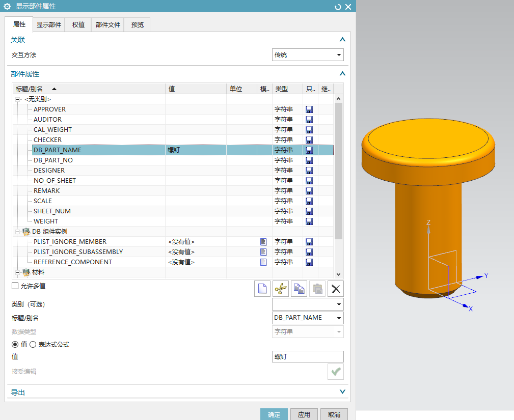Click the save icon in the NO_OF_SHEET row

(309, 181)
